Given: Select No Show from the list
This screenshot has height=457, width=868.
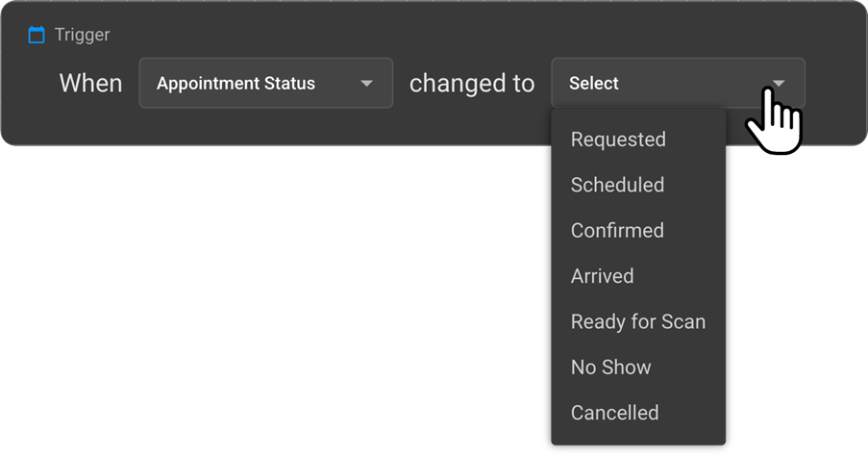Looking at the screenshot, I should pos(610,368).
